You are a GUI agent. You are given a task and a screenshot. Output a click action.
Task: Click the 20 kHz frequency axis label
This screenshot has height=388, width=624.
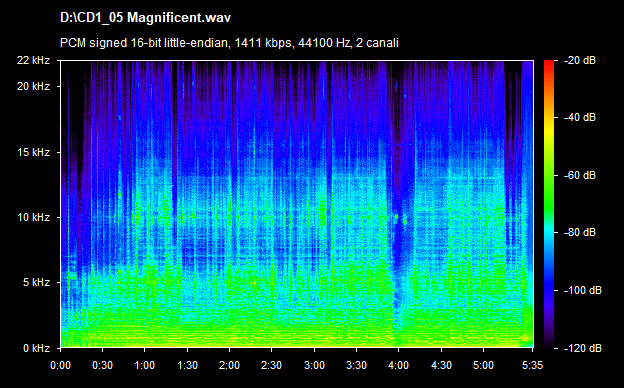pos(33,86)
